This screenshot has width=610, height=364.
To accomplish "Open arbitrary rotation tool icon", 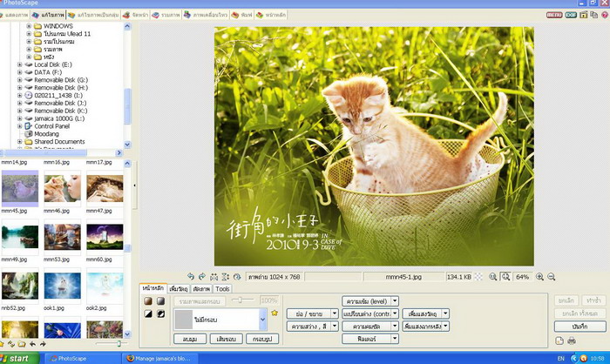I will tap(237, 277).
